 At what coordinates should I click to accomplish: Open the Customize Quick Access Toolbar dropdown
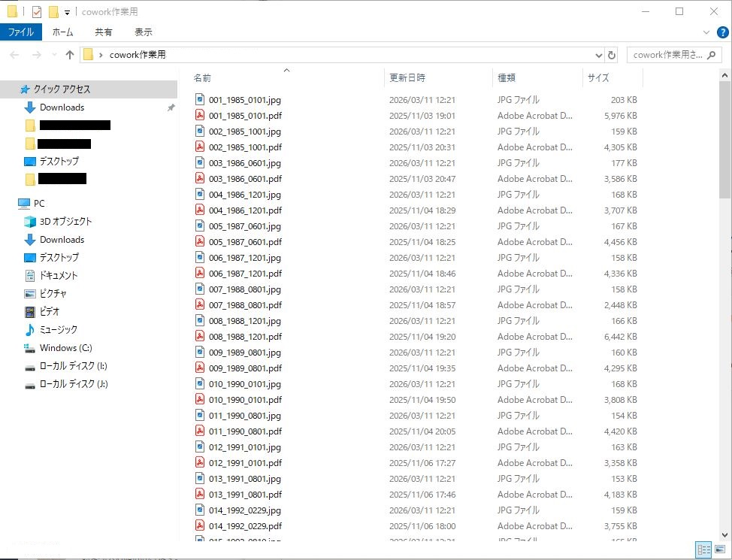(67, 13)
